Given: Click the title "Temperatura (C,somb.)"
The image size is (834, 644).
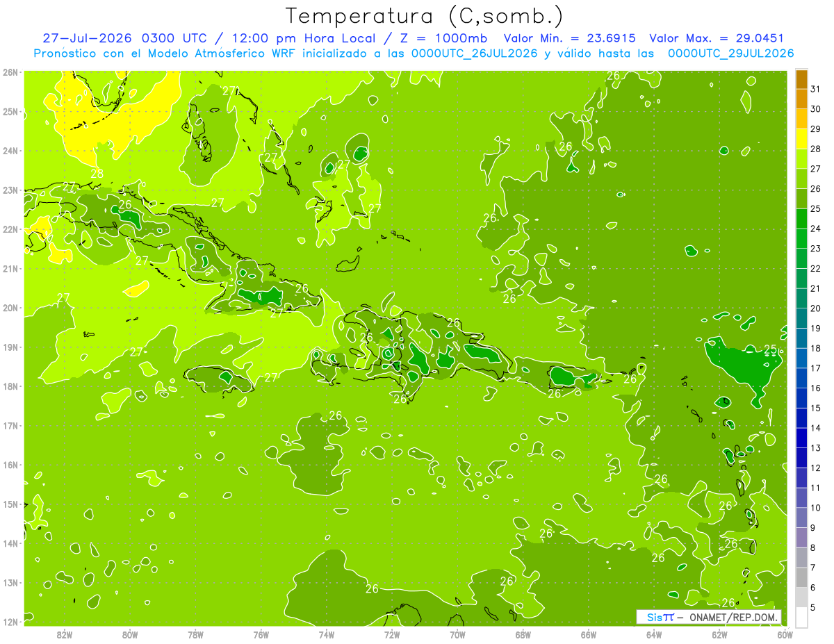Looking at the screenshot, I should coord(424,16).
